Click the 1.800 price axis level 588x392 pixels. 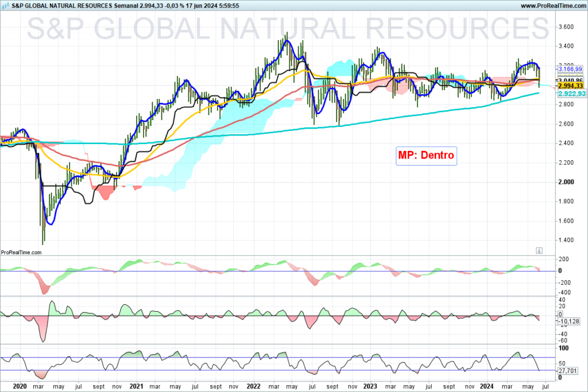click(566, 201)
